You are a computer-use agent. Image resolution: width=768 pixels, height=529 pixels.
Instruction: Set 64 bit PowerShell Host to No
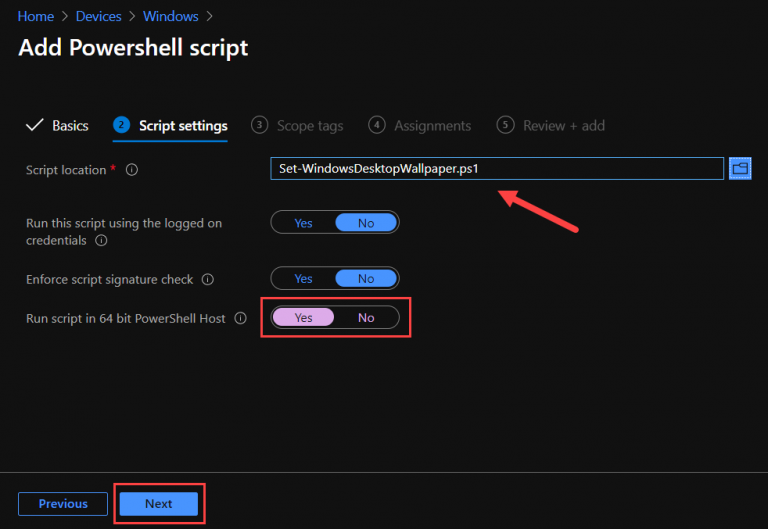tap(366, 318)
